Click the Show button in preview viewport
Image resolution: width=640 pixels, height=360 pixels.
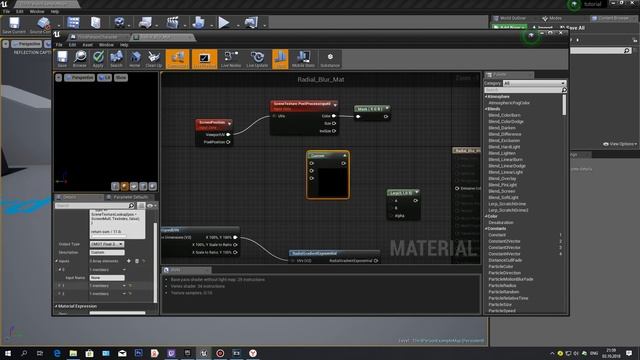[x=121, y=78]
